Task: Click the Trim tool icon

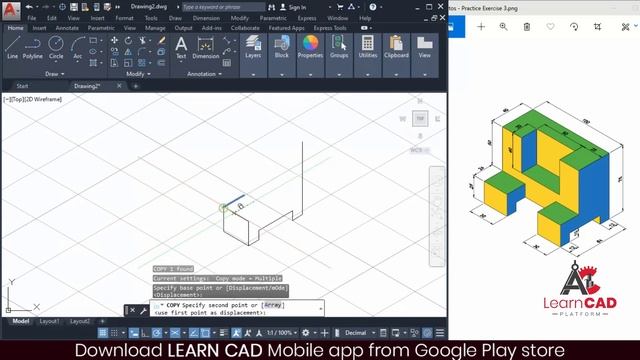Action: (142, 40)
